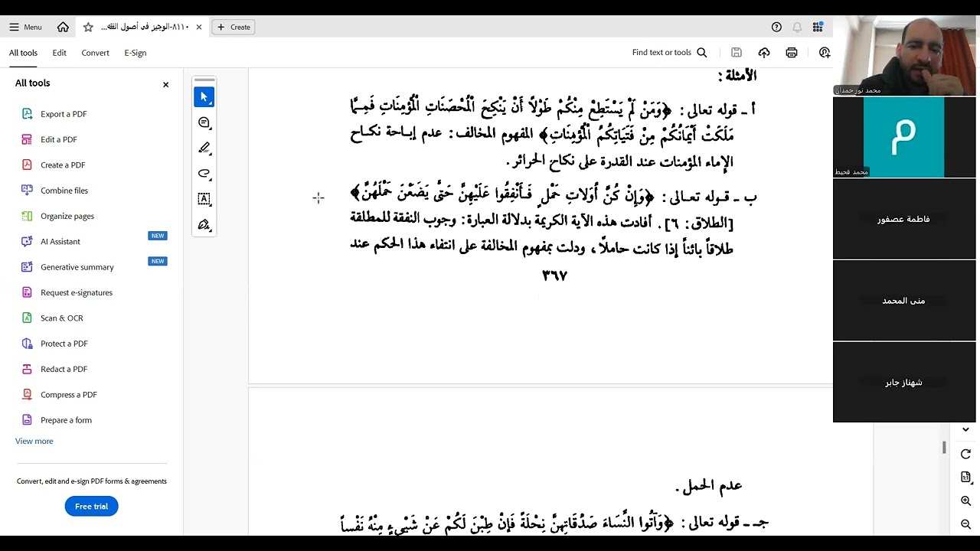The width and height of the screenshot is (980, 551).
Task: Open the Help question mark icon
Action: click(776, 27)
